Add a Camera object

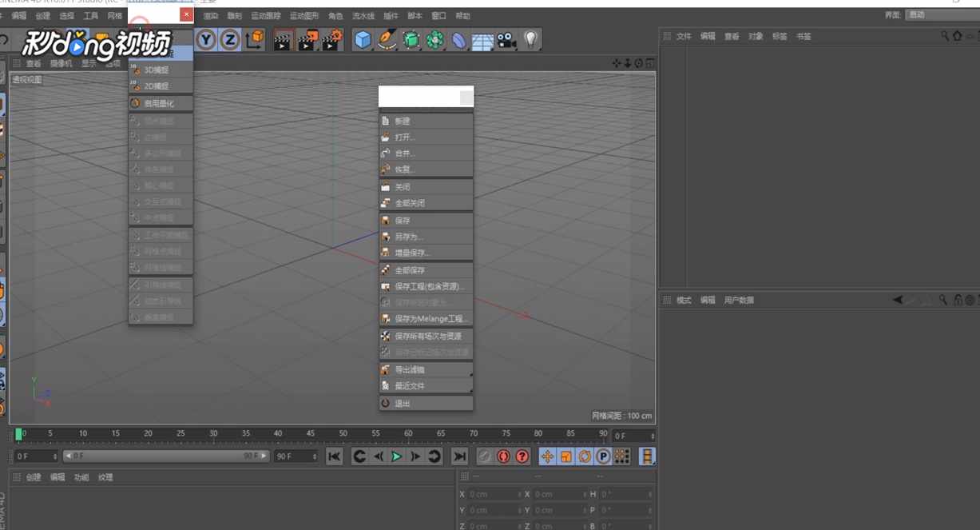[x=506, y=39]
